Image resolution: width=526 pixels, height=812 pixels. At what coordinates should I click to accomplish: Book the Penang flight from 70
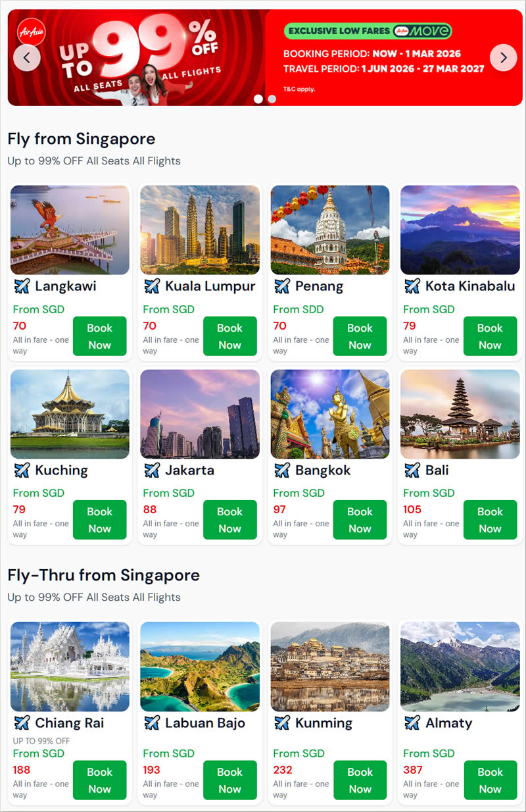tap(360, 336)
